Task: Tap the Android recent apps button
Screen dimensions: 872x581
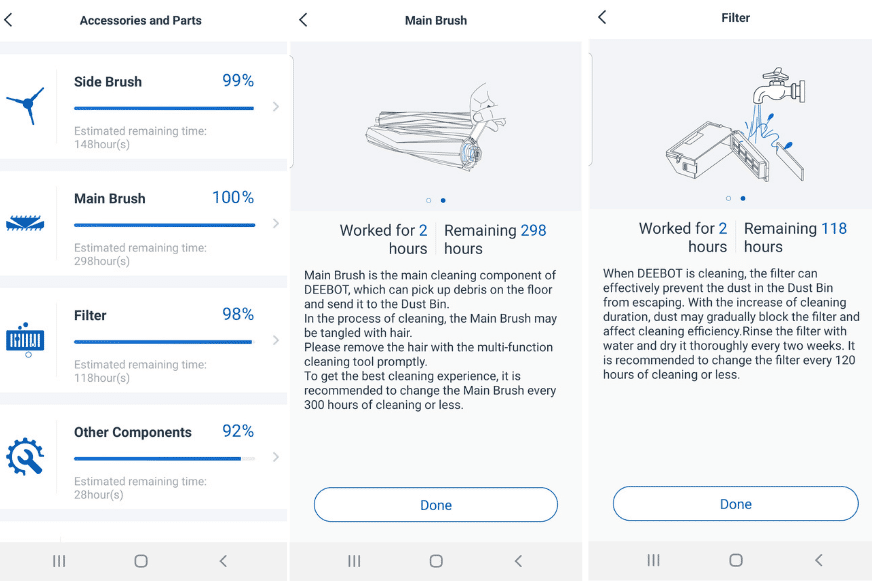Action: point(58,560)
